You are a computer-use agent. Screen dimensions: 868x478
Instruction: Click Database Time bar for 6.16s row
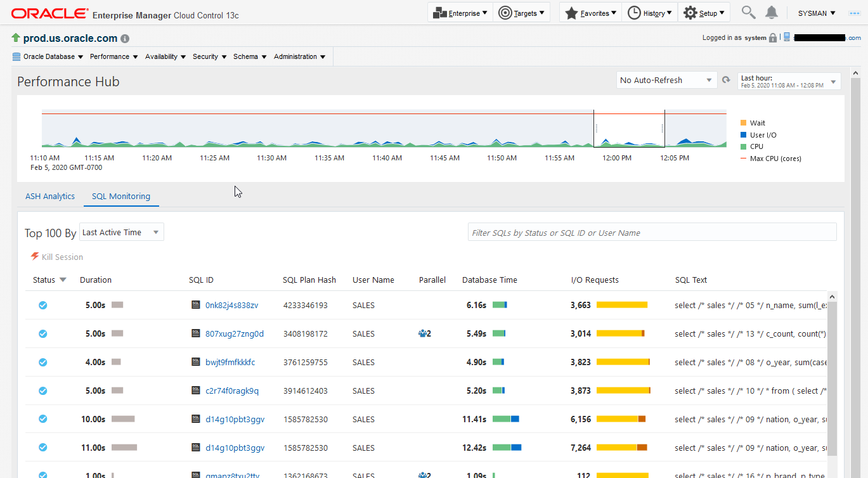tap(500, 305)
